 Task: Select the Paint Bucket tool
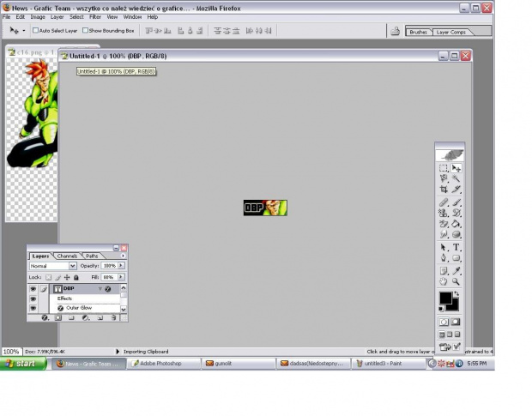coord(456,224)
